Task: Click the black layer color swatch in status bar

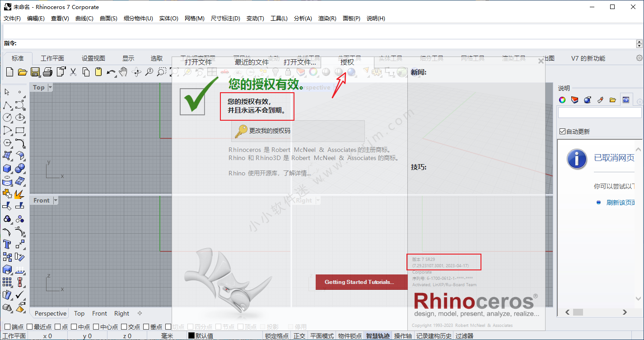Action: (x=191, y=336)
